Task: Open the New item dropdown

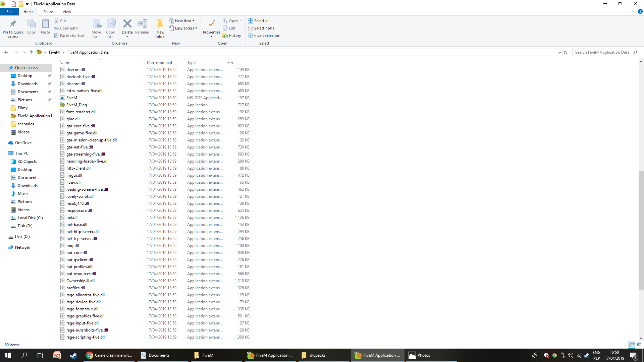Action: pos(181,21)
